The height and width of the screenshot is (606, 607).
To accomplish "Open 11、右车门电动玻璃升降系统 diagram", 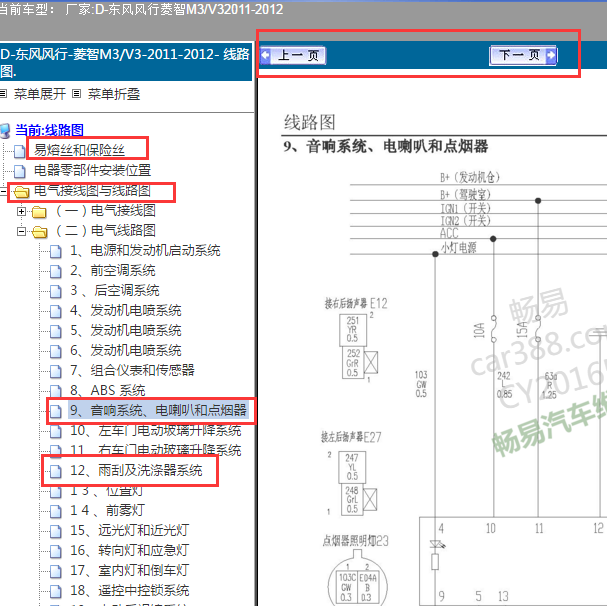I will [156, 450].
